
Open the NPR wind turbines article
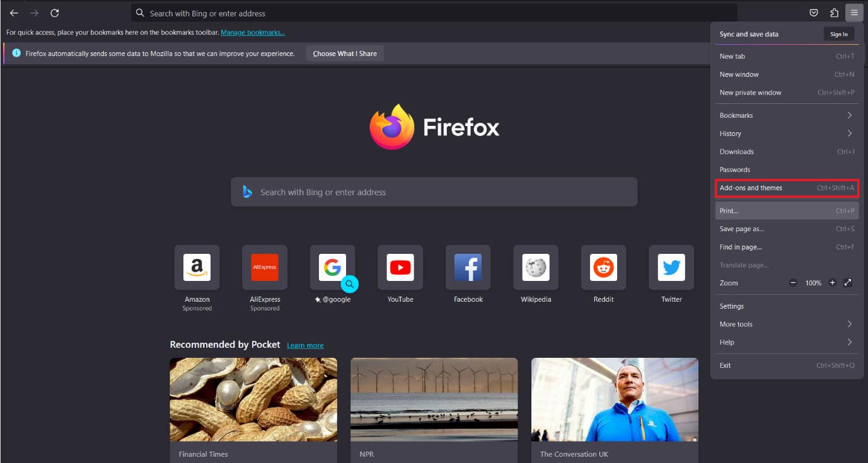[x=434, y=410]
